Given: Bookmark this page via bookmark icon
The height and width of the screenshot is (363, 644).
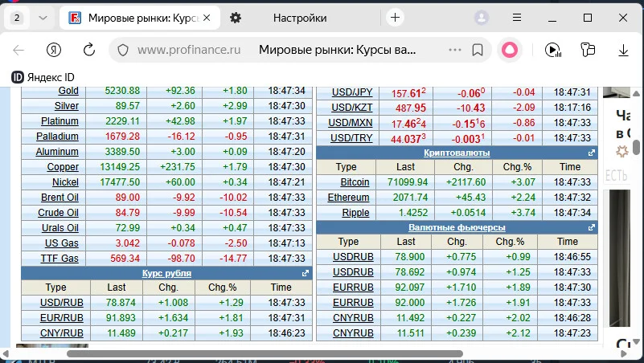Looking at the screenshot, I should click(x=478, y=50).
